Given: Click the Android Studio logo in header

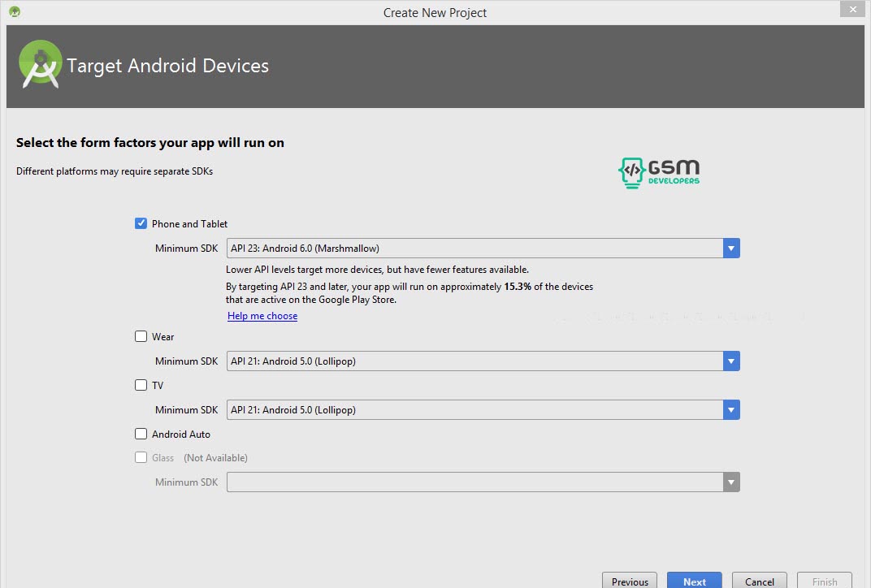Looking at the screenshot, I should tap(40, 64).
